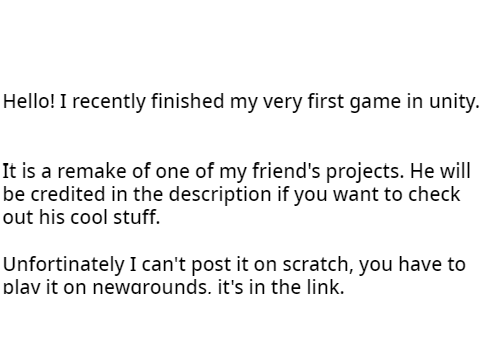The width and height of the screenshot is (480, 360).
Task: Click the word "recently" in the first sentence
Action: (x=109, y=102)
